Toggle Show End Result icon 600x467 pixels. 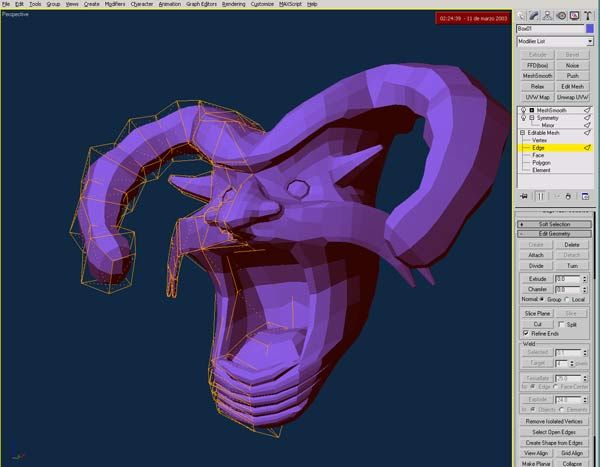point(540,196)
